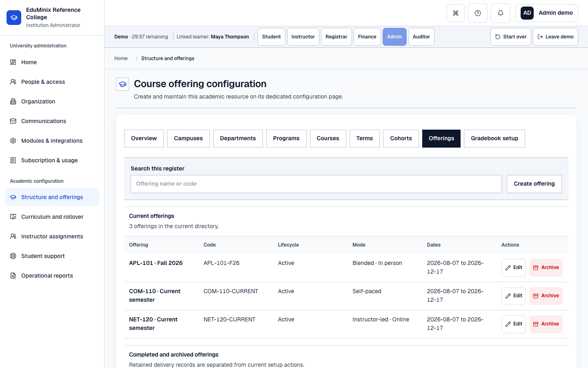588x368 pixels.
Task: Select the Offerings tab
Action: tap(441, 139)
